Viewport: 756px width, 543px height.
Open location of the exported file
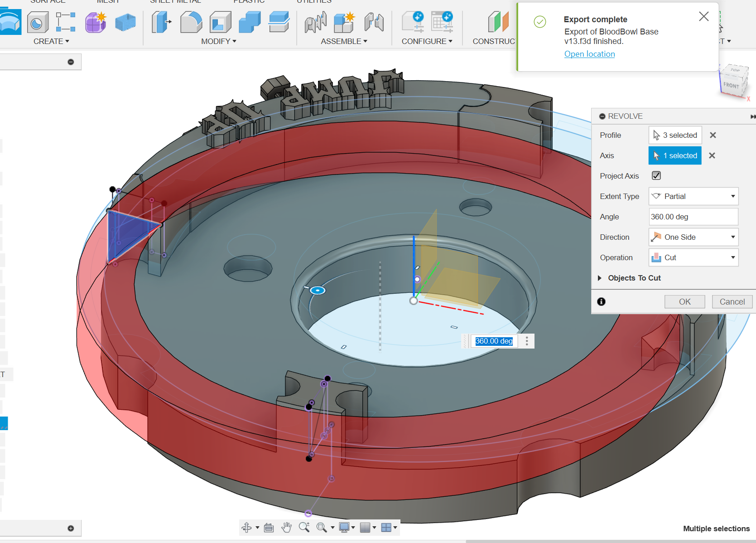tap(589, 54)
